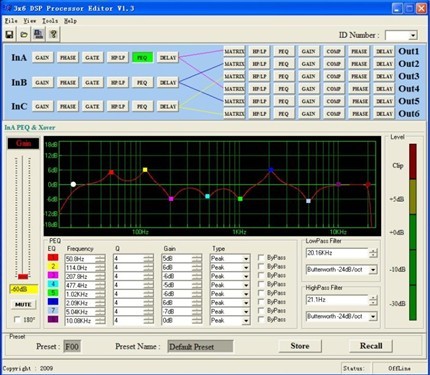Toggle ByPass checkbox for 10.08KHz band
The width and height of the screenshot is (430, 375).
tap(261, 320)
